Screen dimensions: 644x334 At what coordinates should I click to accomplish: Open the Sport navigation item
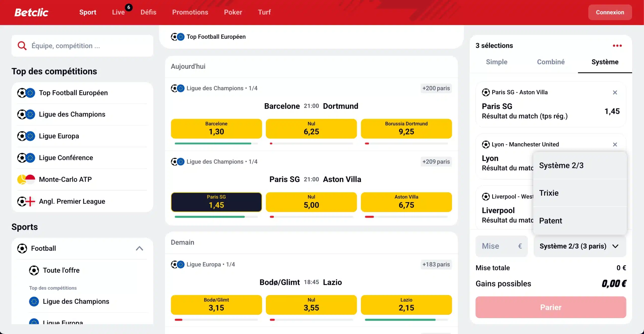(x=88, y=12)
